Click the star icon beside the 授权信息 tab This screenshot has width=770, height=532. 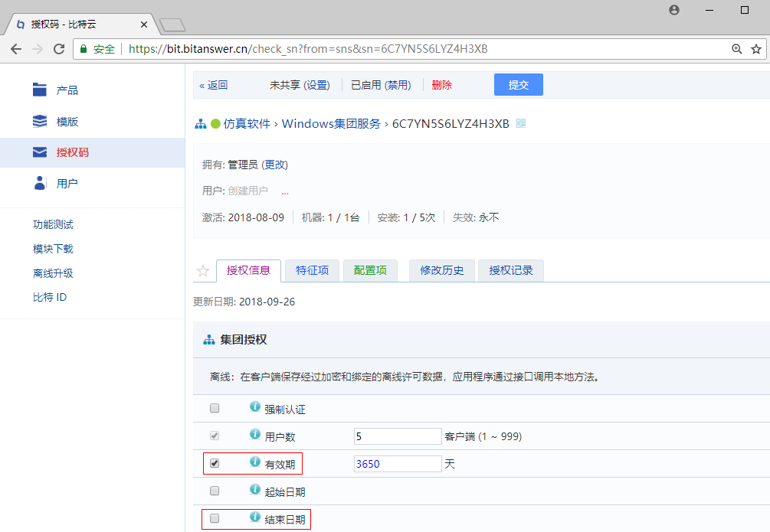click(202, 271)
